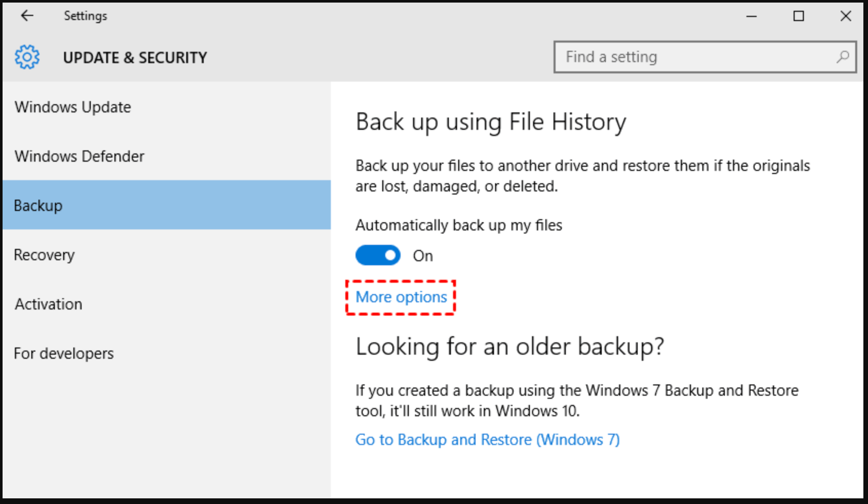Screen dimensions: 868x504
Task: Open For developers settings
Action: click(64, 353)
